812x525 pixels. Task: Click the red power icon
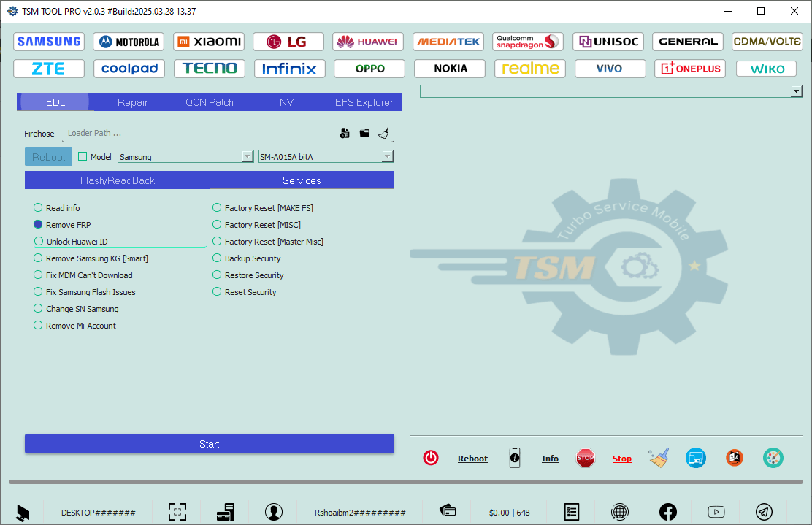pos(431,458)
